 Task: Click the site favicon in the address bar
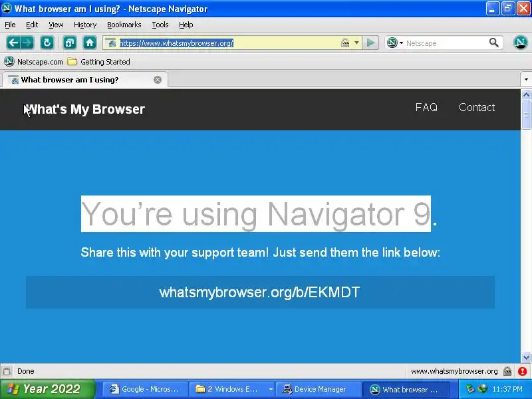[111, 43]
